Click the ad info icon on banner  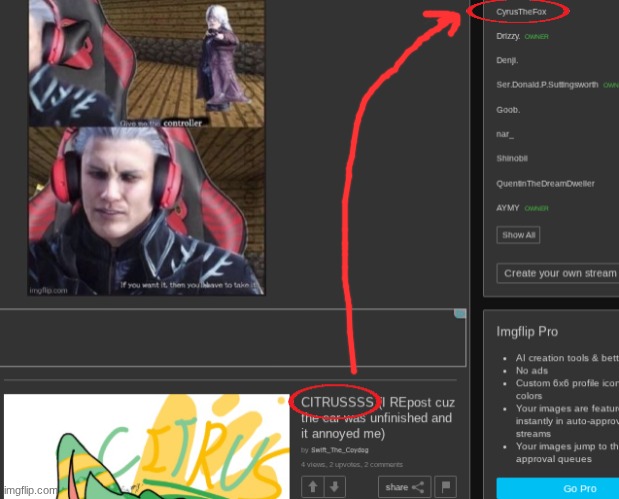tap(460, 313)
